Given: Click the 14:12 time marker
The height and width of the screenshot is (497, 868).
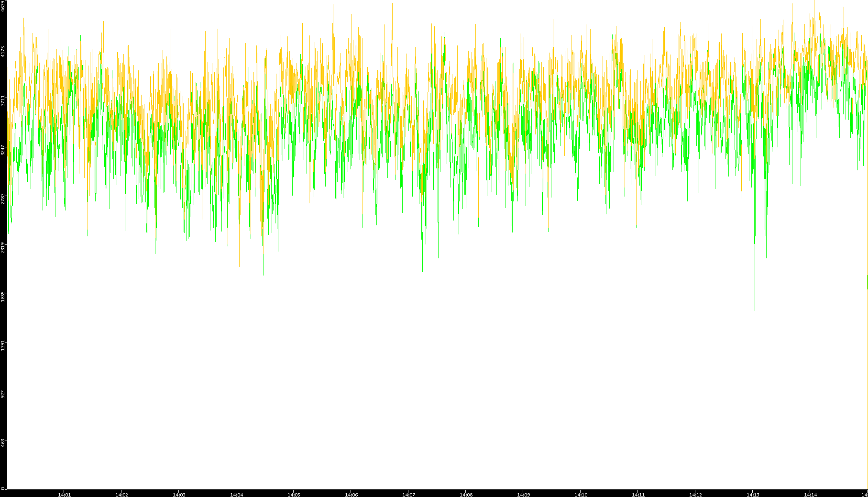Looking at the screenshot, I should [x=695, y=495].
